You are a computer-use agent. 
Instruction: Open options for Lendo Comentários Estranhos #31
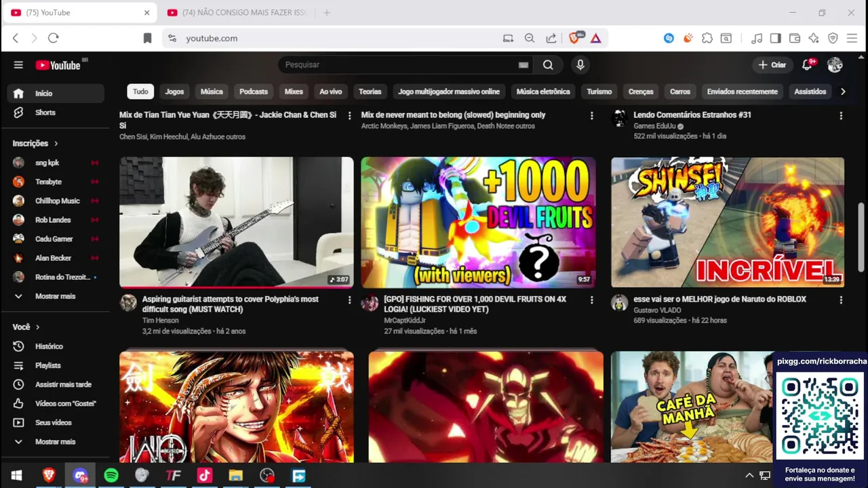841,116
